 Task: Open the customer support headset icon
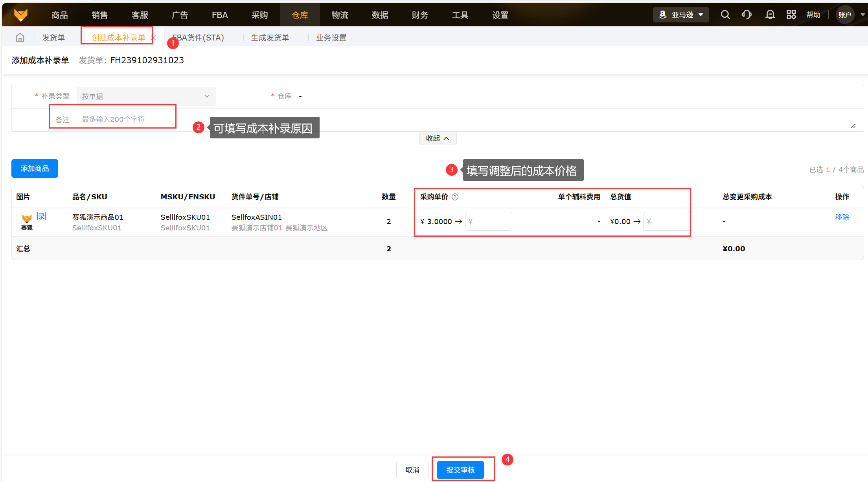tap(747, 15)
